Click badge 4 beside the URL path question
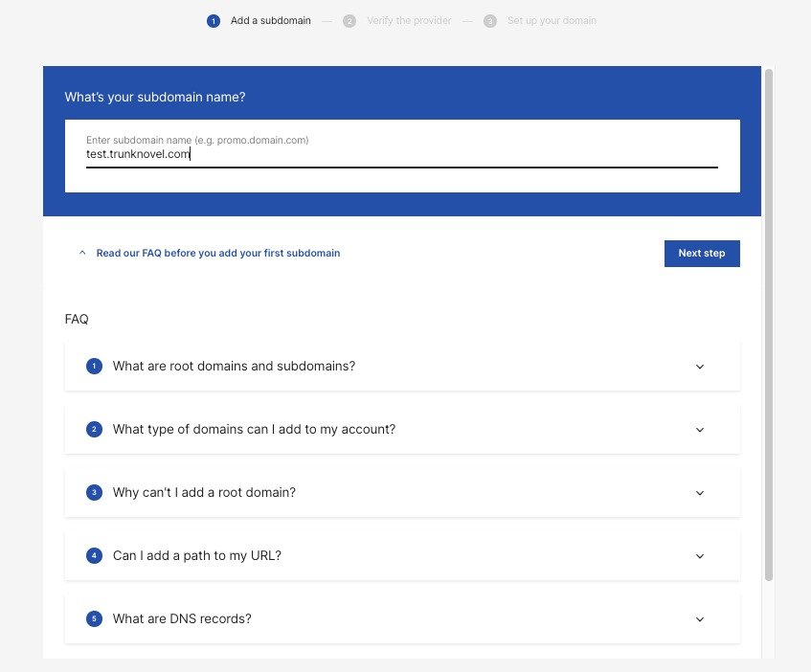Image resolution: width=811 pixels, height=672 pixels. coord(94,555)
